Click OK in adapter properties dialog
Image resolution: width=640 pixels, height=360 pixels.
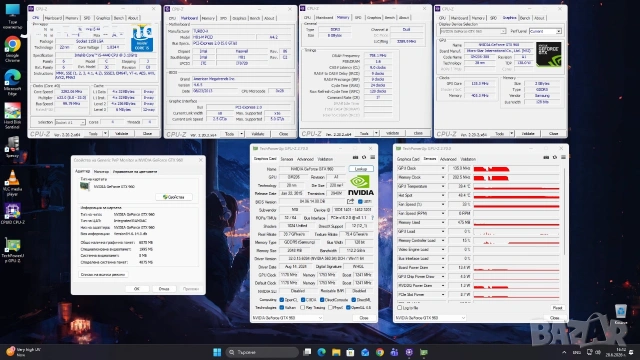coord(136,289)
